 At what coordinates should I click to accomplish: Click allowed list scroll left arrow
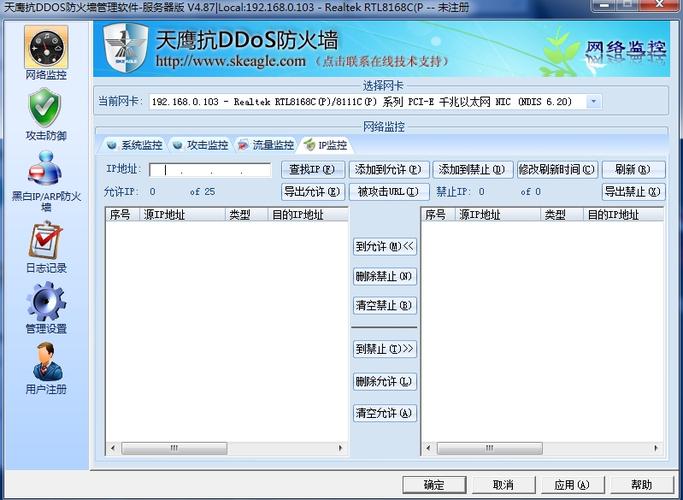tap(113, 448)
